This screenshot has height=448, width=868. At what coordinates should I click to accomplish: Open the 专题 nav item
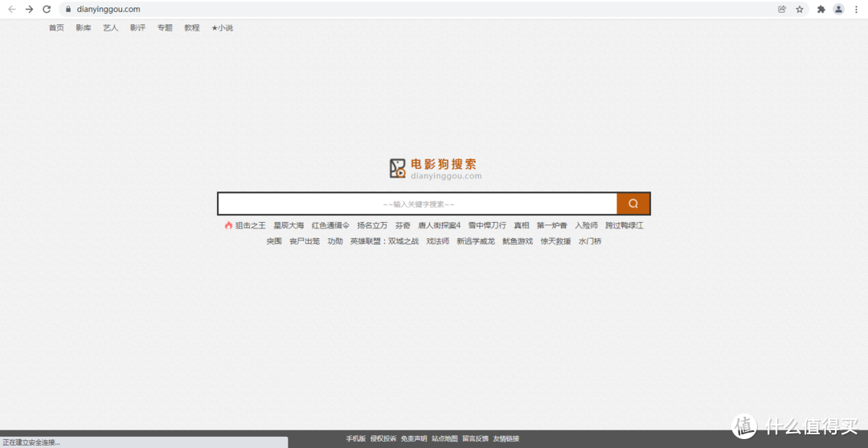coord(165,27)
